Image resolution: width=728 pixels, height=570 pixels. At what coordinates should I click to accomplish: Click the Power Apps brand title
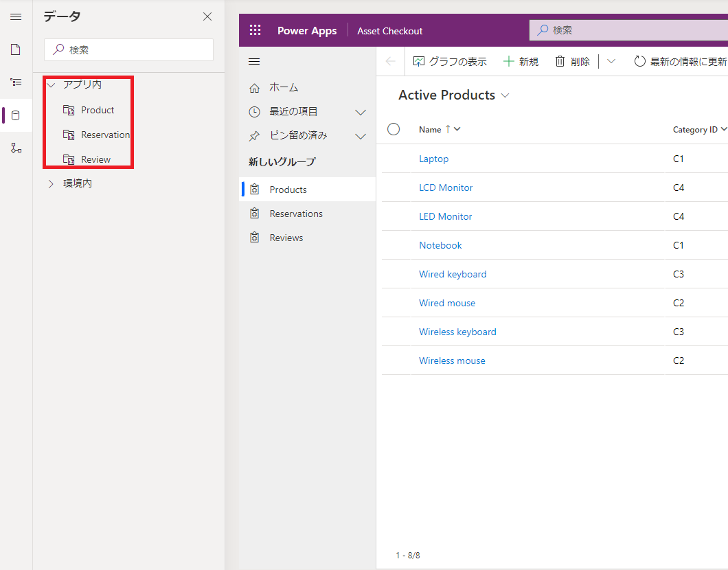point(307,31)
